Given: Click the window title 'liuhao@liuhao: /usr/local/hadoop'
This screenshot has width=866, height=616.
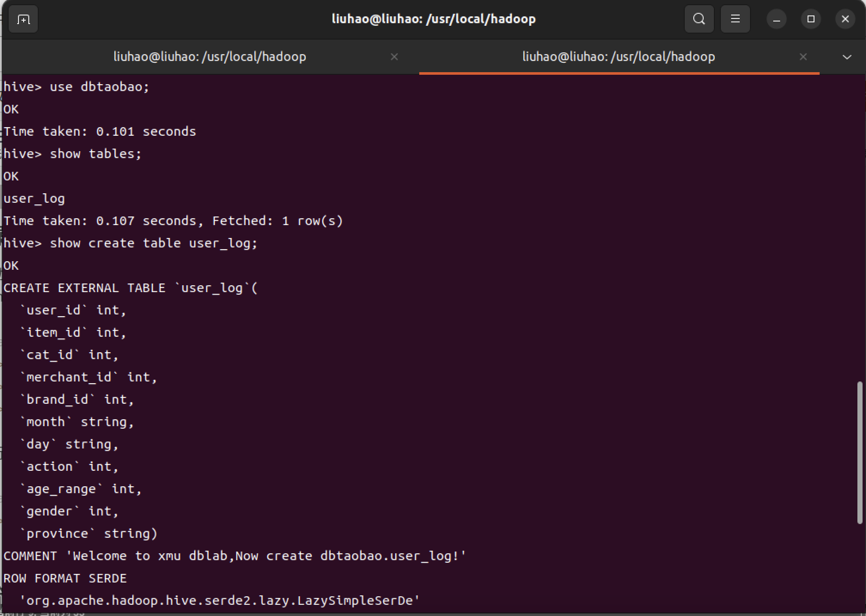Looking at the screenshot, I should [x=434, y=19].
